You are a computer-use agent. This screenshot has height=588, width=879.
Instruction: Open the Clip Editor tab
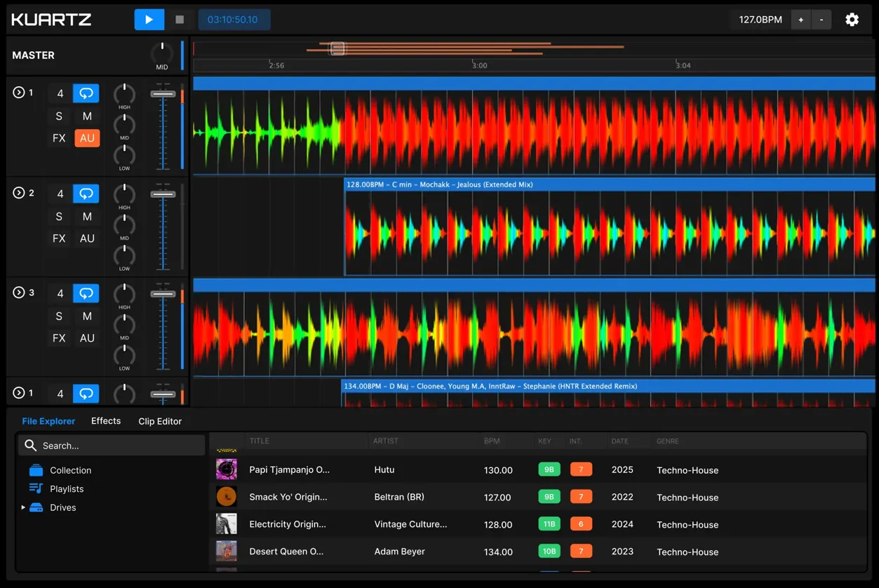pyautogui.click(x=160, y=421)
